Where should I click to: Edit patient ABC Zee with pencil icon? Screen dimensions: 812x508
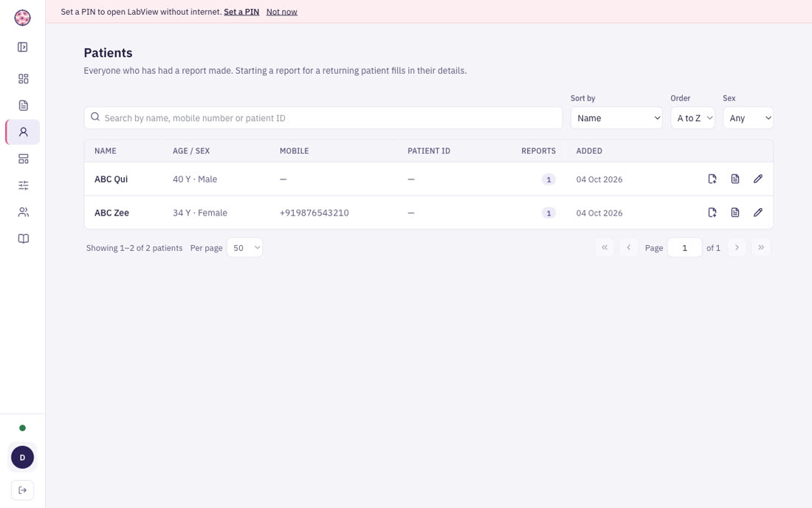coord(758,213)
